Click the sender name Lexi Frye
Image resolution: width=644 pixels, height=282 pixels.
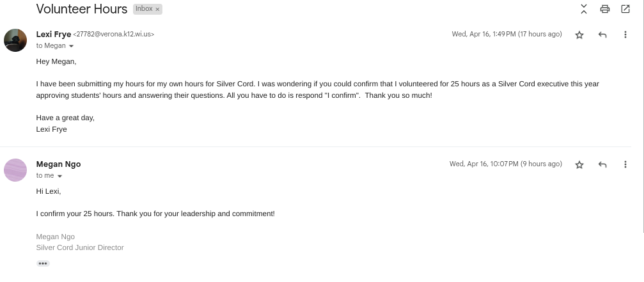(54, 35)
